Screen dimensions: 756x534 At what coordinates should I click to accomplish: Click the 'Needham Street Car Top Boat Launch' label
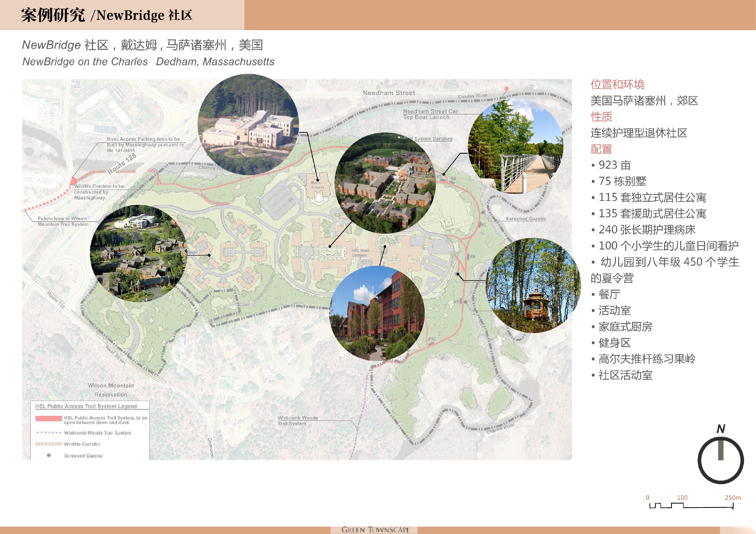click(430, 114)
